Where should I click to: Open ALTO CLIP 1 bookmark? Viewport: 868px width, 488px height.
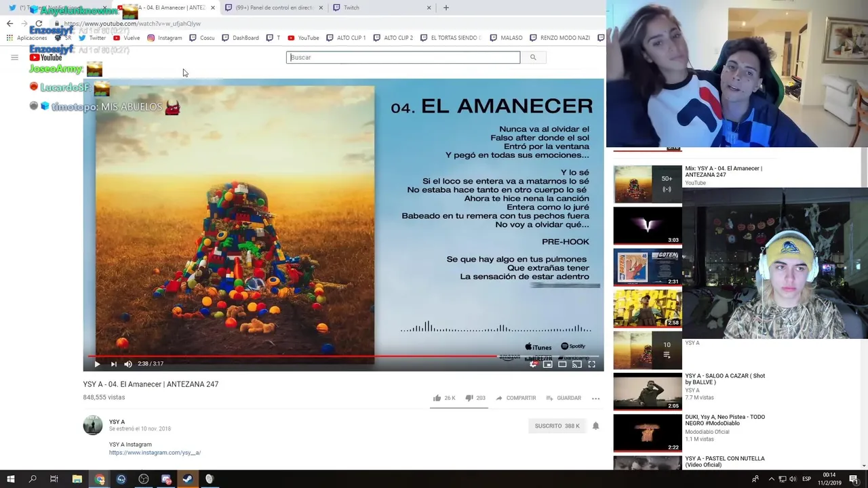pos(346,38)
